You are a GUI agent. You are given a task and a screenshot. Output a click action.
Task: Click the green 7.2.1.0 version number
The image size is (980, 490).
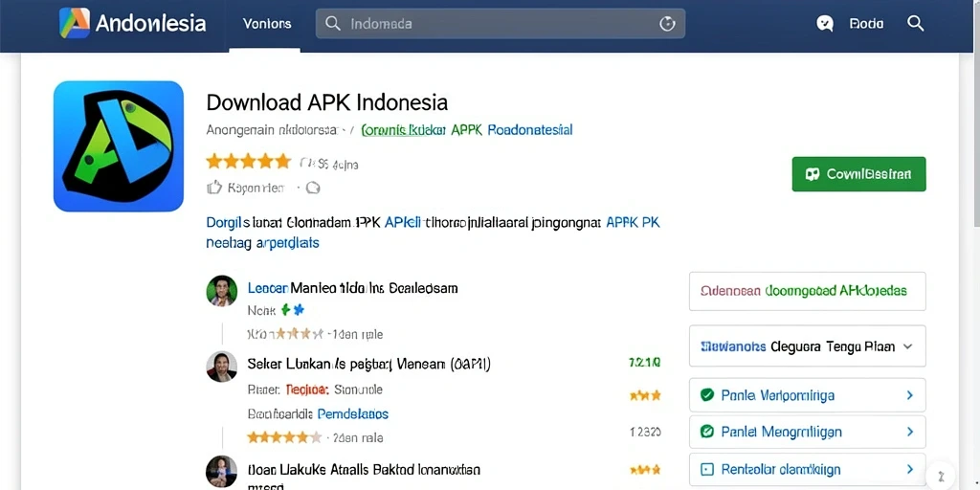click(645, 363)
